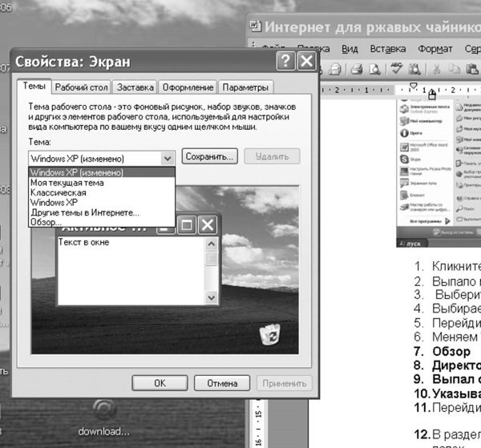This screenshot has height=448, width=481.
Task: Click the Permission lock icon in Word toolbar
Action: (335, 69)
